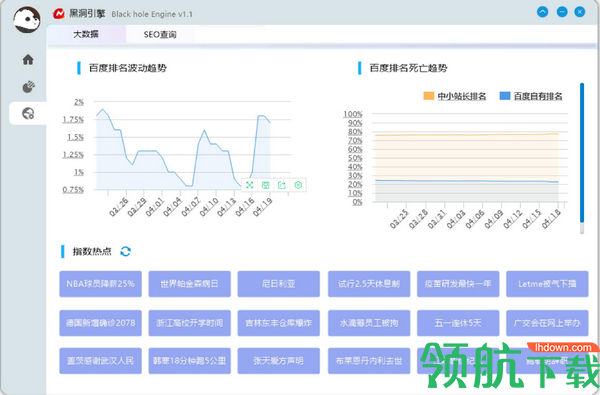Click the 03/26 date label on fluctuation chart

[x=119, y=207]
